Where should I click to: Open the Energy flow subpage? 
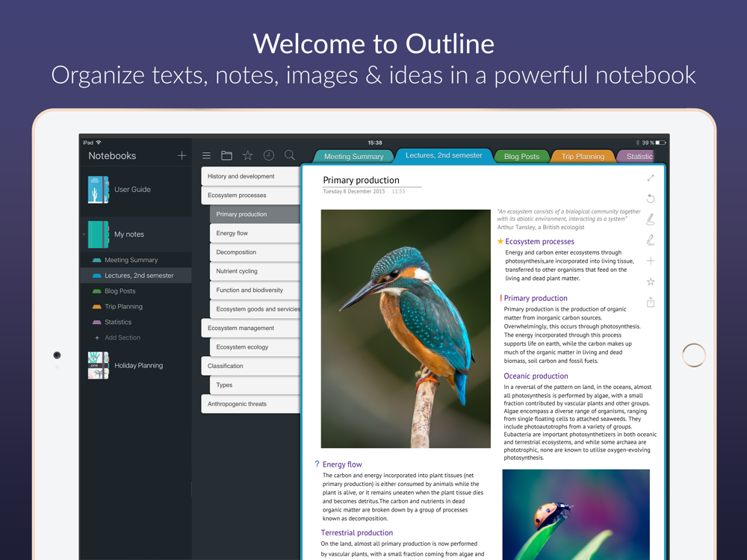point(255,233)
